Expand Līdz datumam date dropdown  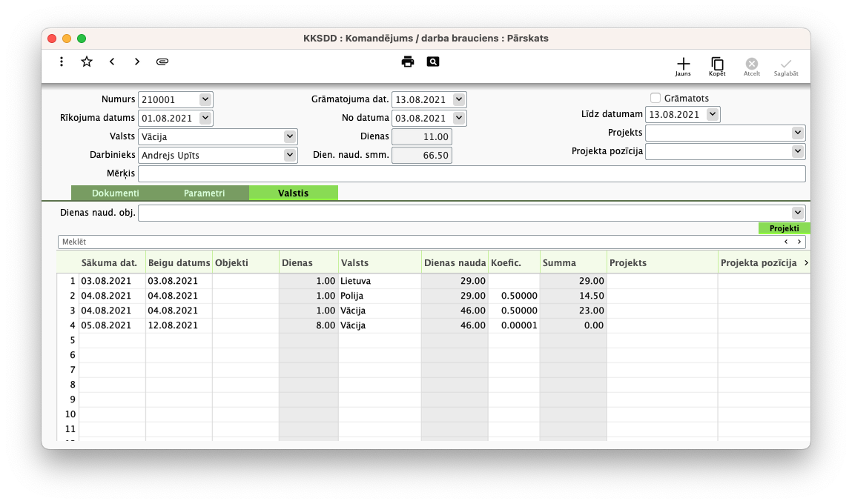[713, 114]
